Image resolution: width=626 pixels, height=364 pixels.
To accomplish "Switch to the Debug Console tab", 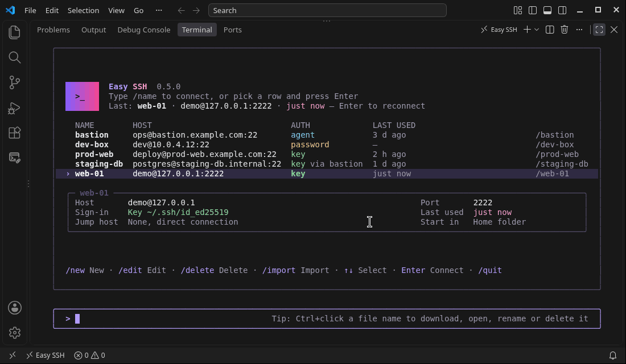I will coord(144,30).
